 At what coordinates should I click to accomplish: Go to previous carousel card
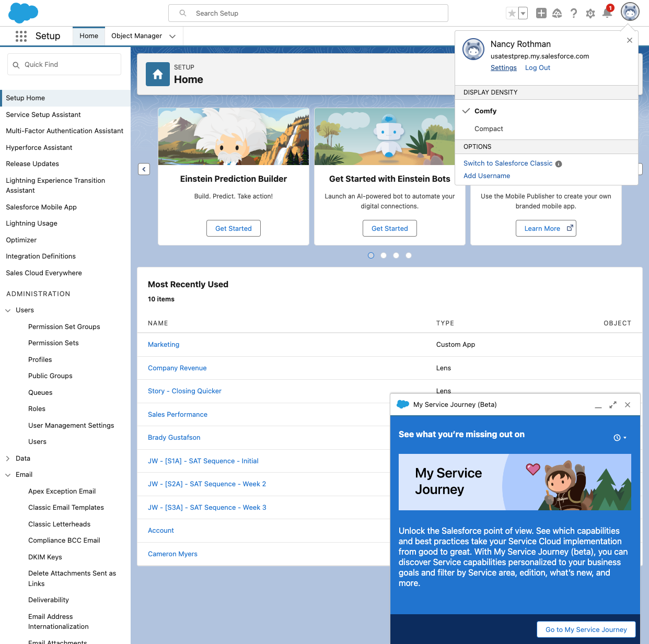point(144,169)
